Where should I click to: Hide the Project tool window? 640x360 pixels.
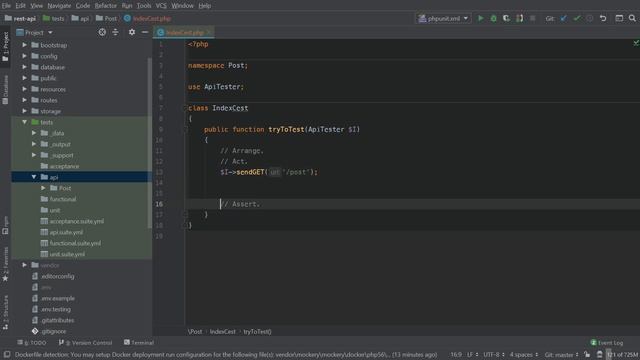(145, 32)
